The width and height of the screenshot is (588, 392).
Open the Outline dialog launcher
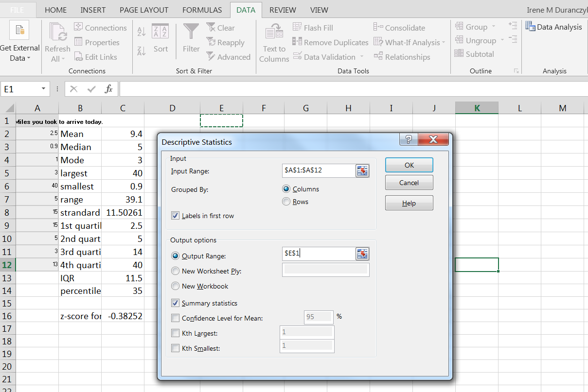coord(516,71)
